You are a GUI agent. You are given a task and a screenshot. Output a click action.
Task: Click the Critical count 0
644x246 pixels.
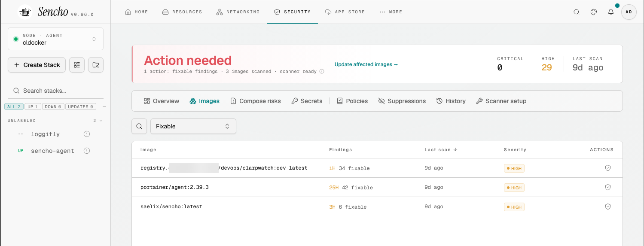(x=500, y=67)
